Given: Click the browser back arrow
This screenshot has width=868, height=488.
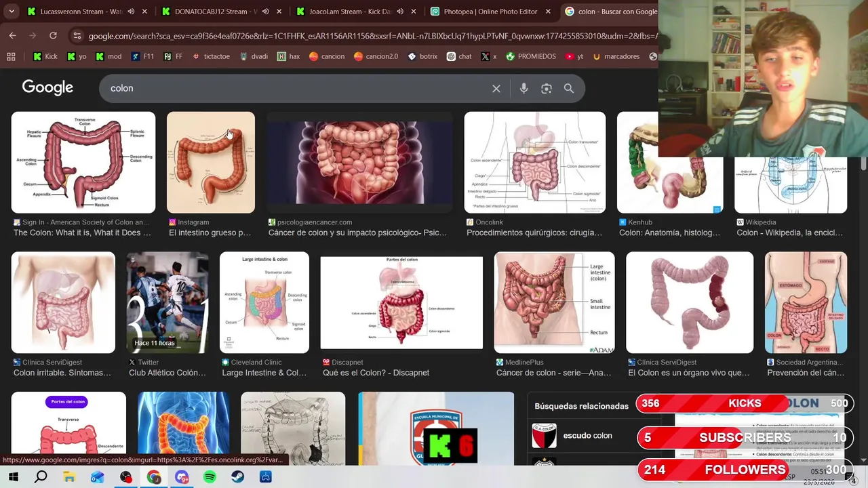Looking at the screenshot, I should (x=12, y=35).
